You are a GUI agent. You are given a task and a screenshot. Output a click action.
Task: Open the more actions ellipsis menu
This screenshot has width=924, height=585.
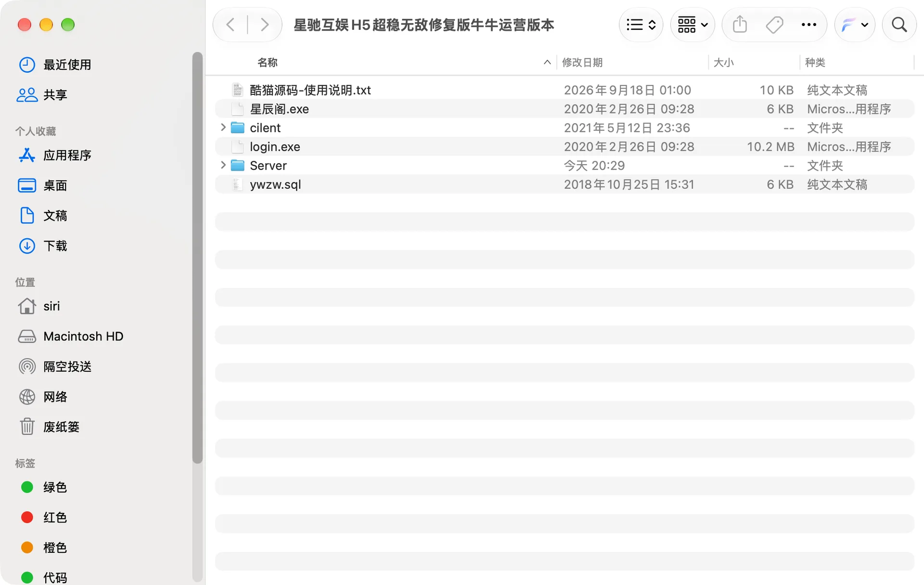tap(809, 25)
